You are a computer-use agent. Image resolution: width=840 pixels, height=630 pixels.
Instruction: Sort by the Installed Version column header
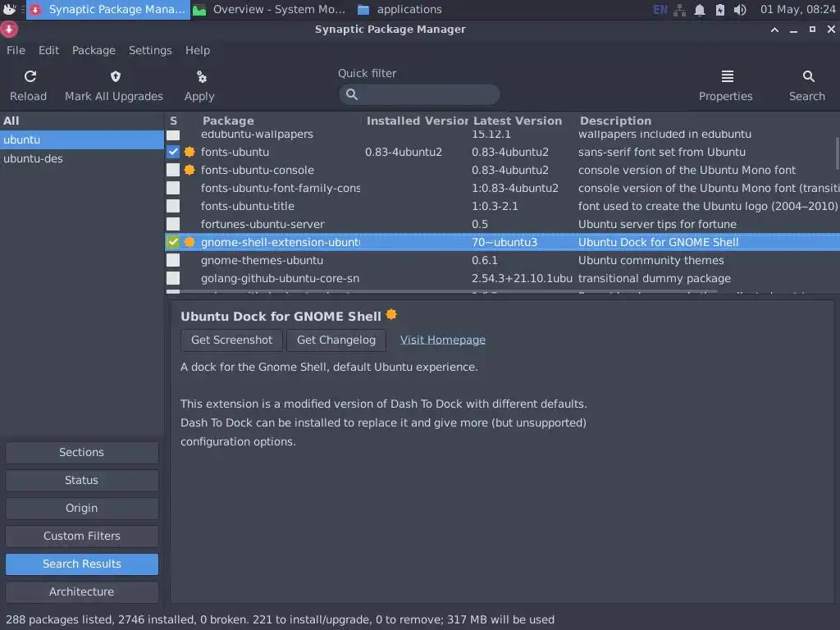coord(417,121)
